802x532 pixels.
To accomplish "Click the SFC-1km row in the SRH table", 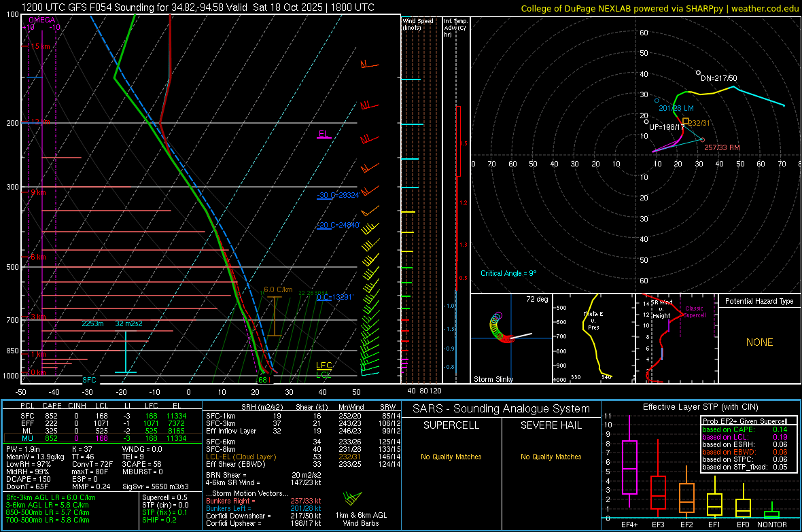I will pos(304,416).
